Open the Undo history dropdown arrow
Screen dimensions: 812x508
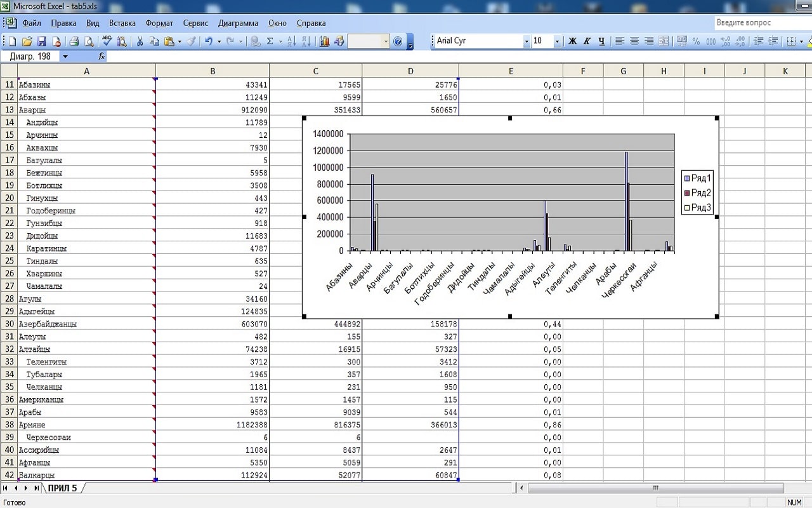(x=219, y=41)
